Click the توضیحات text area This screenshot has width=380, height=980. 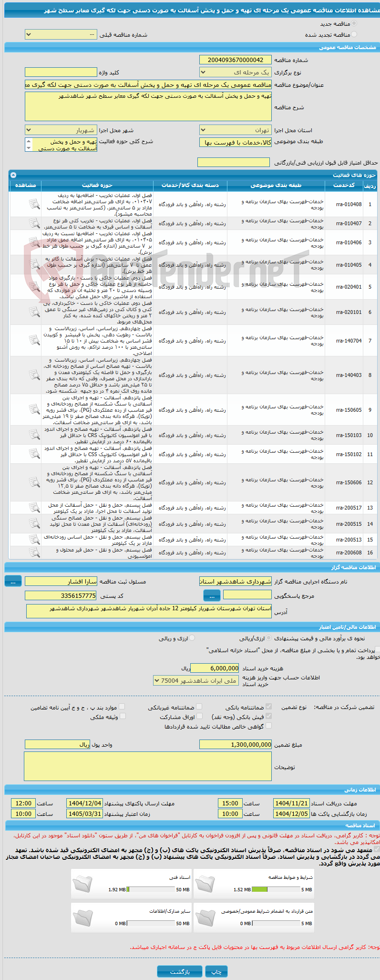[148, 767]
